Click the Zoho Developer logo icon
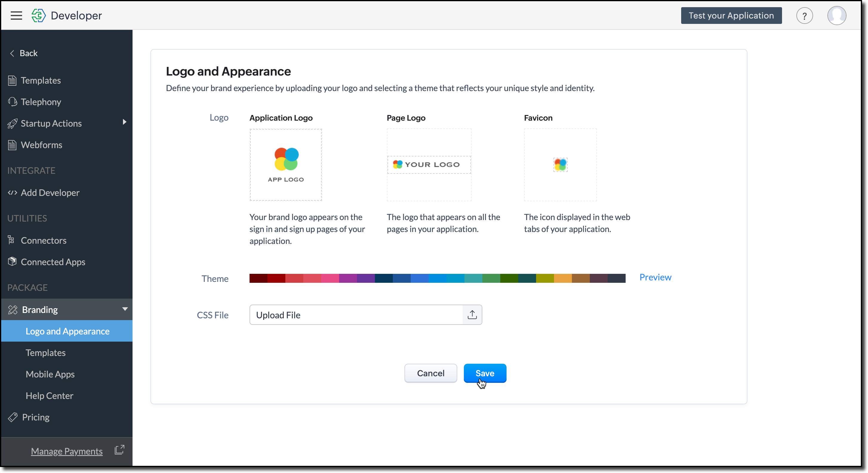Screen dimensions: 868x473 [39, 16]
